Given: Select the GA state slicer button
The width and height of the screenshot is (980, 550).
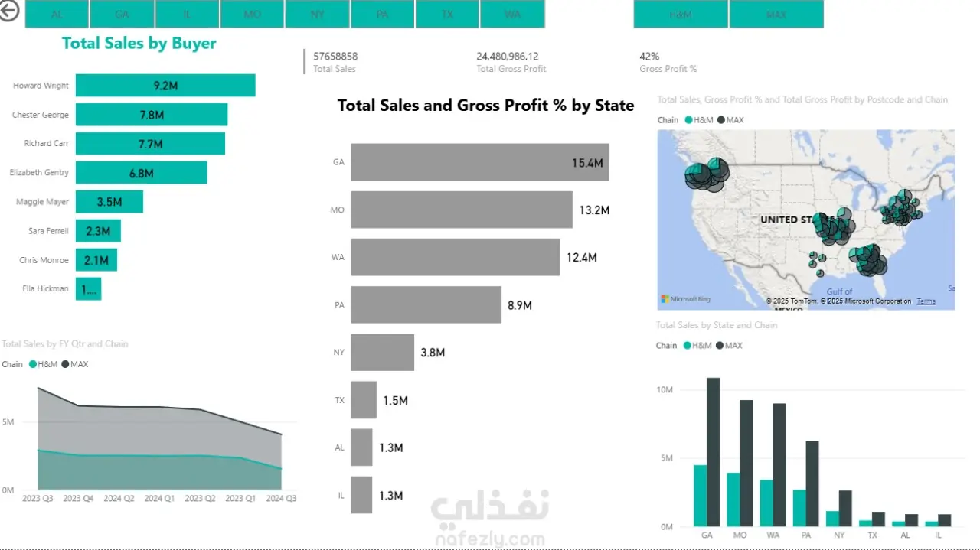Looking at the screenshot, I should [x=122, y=15].
